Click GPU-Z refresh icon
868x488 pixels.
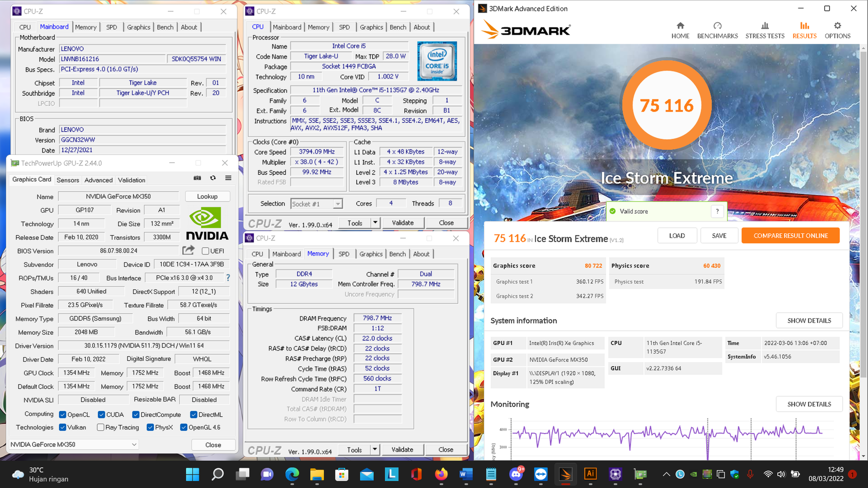coord(213,178)
